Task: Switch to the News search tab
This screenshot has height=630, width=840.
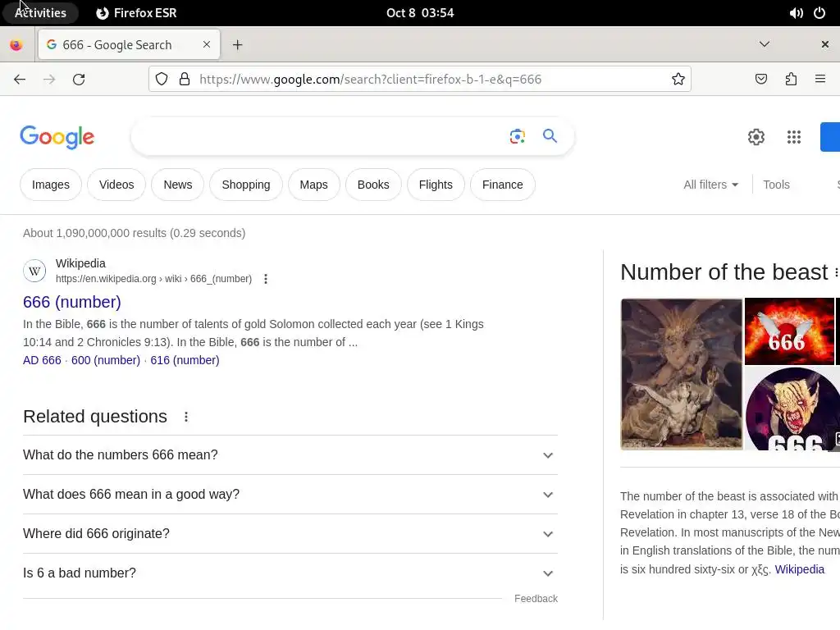Action: pyautogui.click(x=178, y=185)
